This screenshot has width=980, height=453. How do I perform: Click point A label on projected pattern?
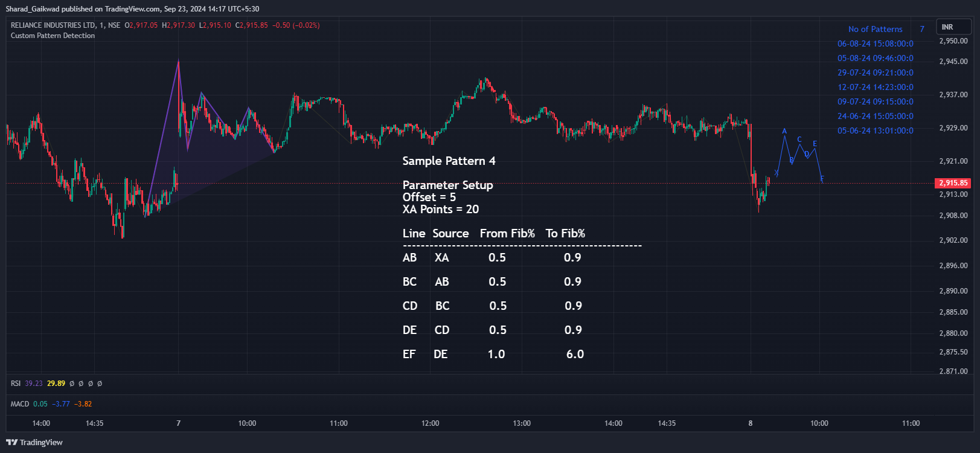pyautogui.click(x=784, y=131)
